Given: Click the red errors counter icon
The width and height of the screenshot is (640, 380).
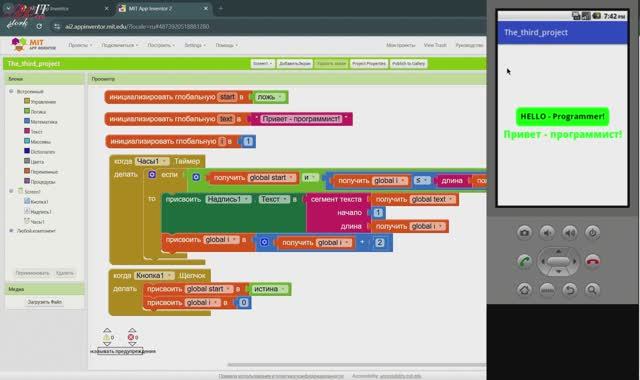Looking at the screenshot, I should (x=131, y=338).
